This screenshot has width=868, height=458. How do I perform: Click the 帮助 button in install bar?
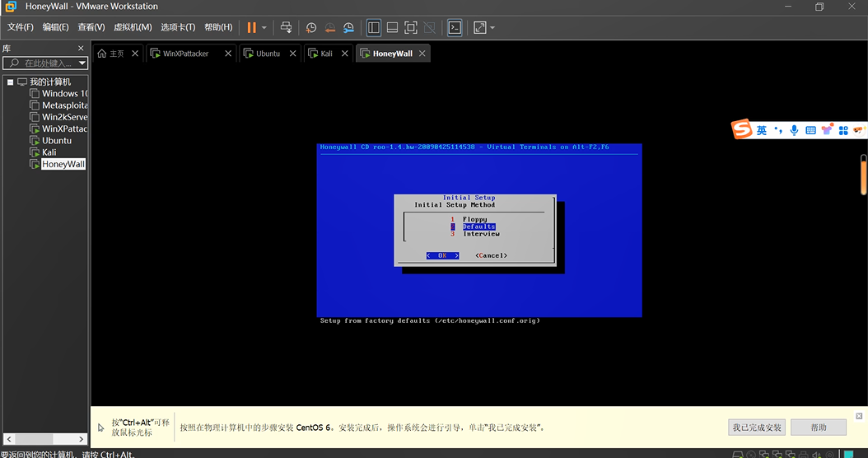point(819,428)
